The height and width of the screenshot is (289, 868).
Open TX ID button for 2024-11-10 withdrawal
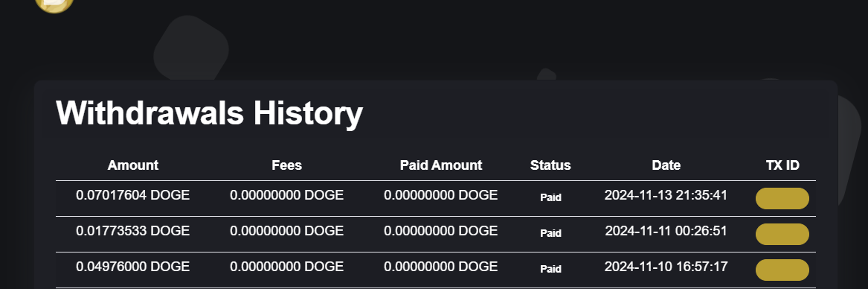coord(782,270)
